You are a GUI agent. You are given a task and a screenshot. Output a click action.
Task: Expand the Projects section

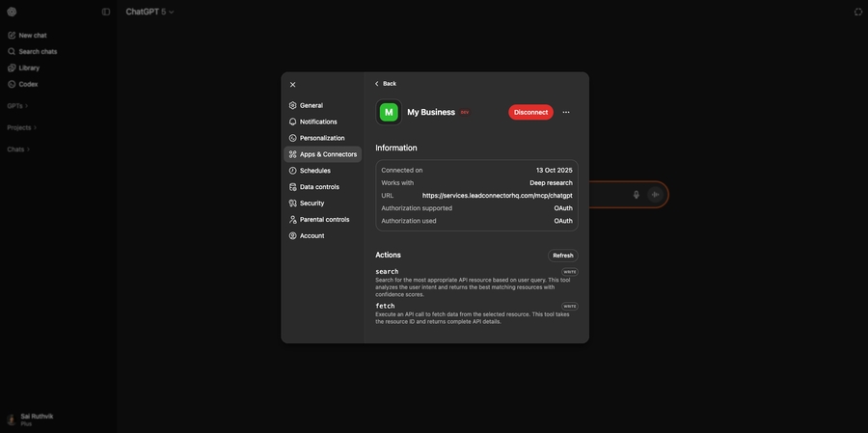(x=21, y=127)
